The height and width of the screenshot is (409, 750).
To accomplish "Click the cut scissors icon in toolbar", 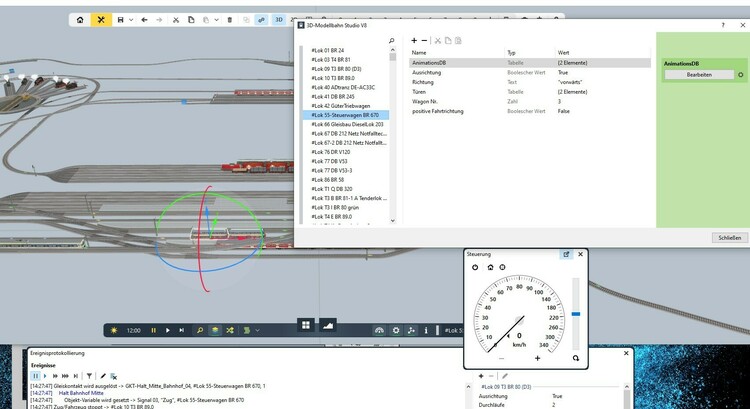I will tap(177, 19).
